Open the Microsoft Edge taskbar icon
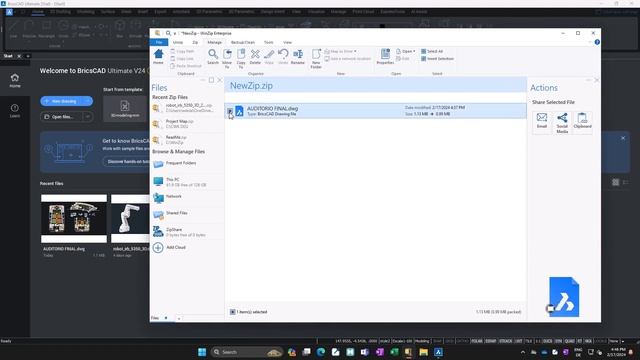This screenshot has height=360, width=640. tap(321, 352)
